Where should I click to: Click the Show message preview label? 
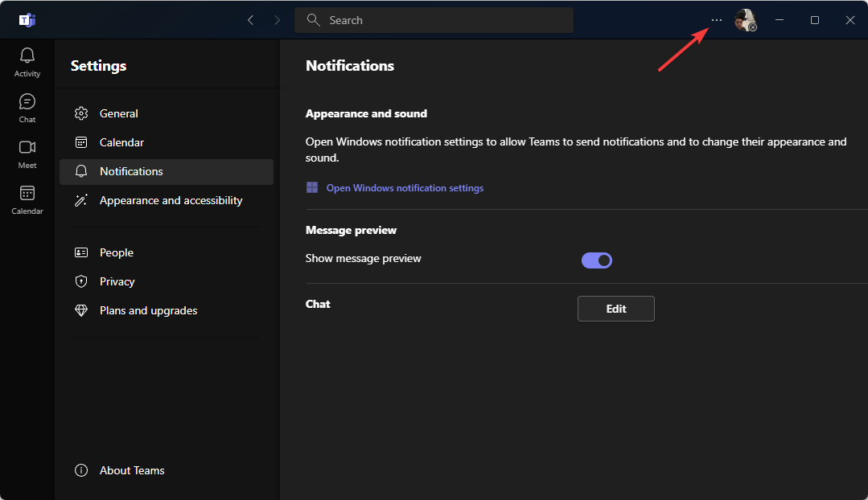(363, 258)
